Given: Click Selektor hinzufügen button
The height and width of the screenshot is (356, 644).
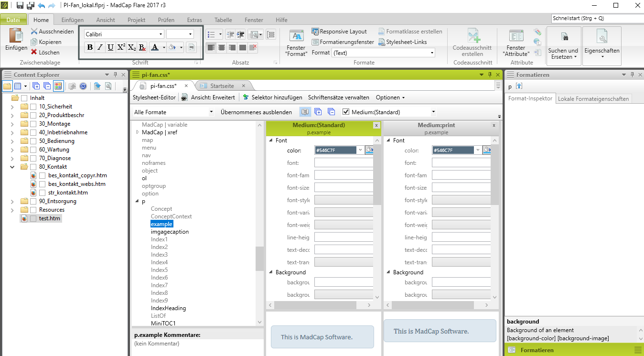Looking at the screenshot, I should click(273, 97).
